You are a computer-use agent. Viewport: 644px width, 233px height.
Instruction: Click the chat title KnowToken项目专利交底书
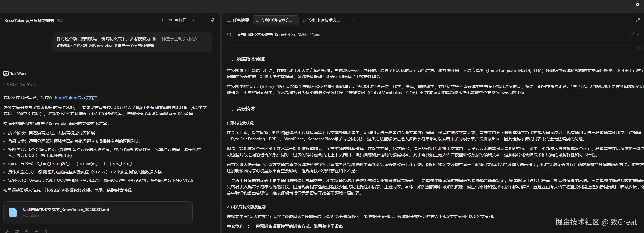pos(29,20)
